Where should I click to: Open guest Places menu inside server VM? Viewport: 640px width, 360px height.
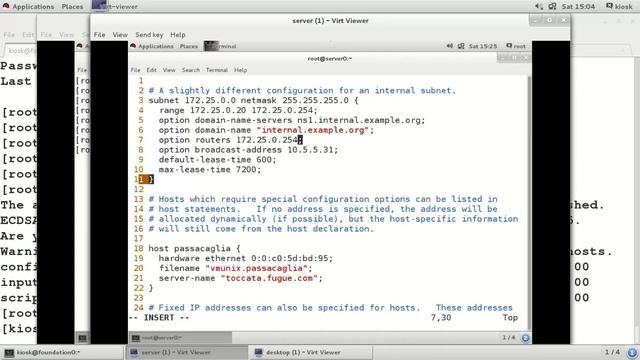(x=189, y=46)
